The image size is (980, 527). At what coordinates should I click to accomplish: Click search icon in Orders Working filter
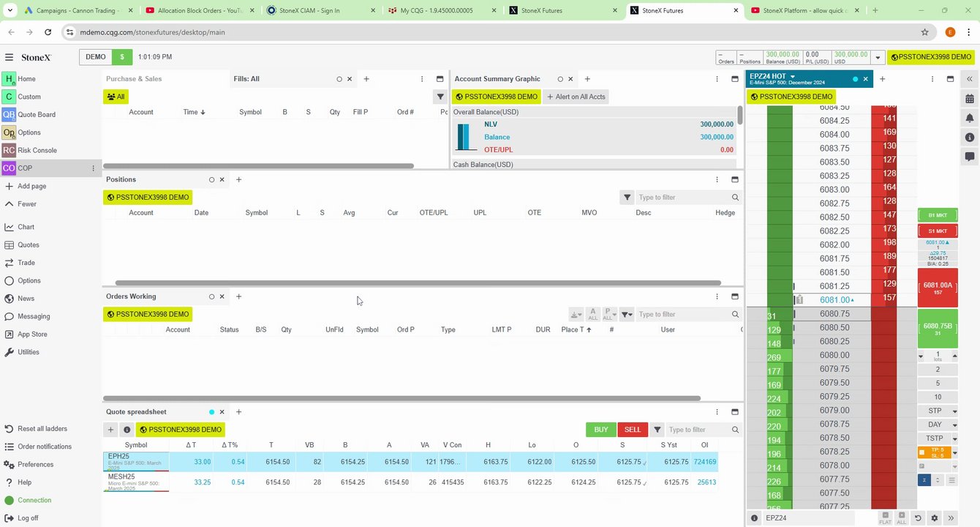pos(735,315)
